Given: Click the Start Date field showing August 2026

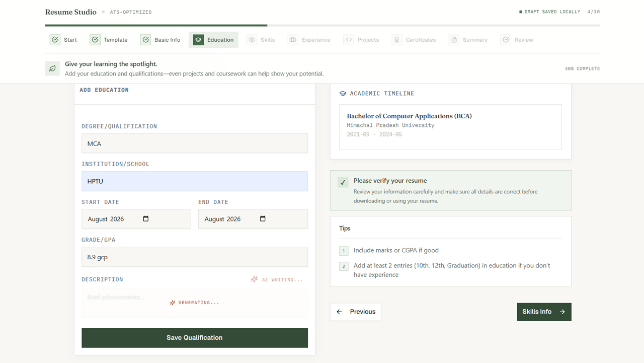Looking at the screenshot, I should tap(136, 219).
